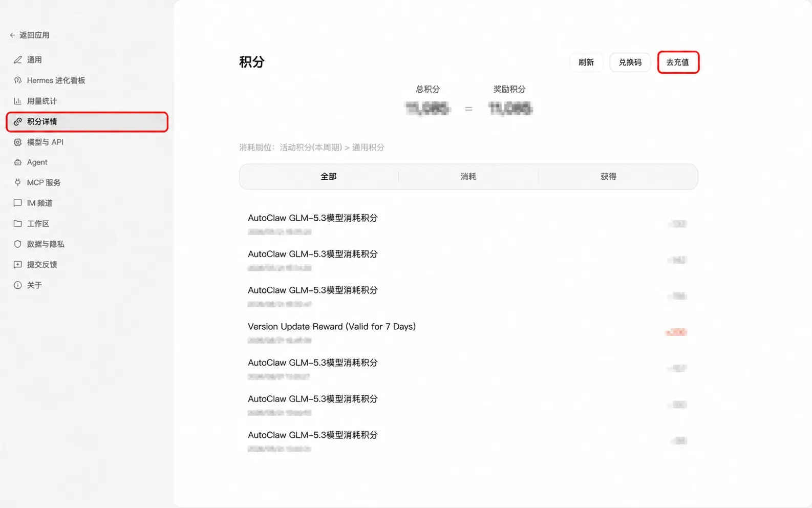Click the pencil icon next to 通用
The image size is (812, 508).
coord(18,60)
